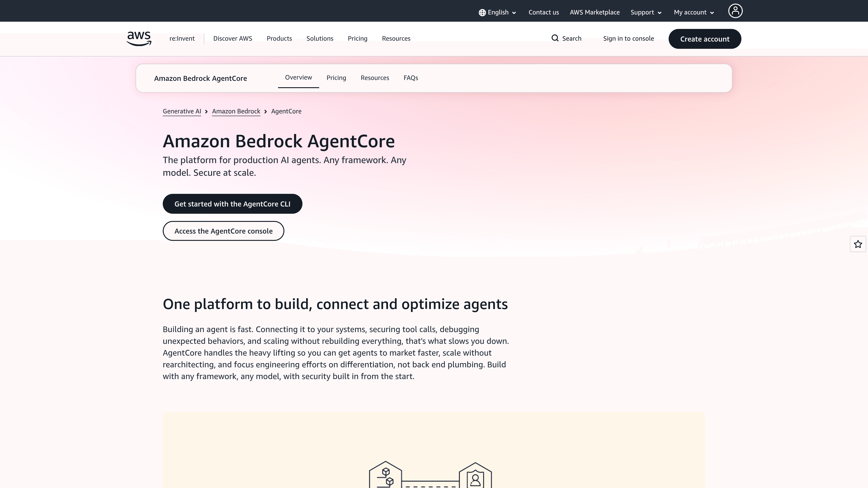Click Amazon Bedrock AgentCore subnav title
Viewport: 868px width, 488px height.
[x=200, y=78]
